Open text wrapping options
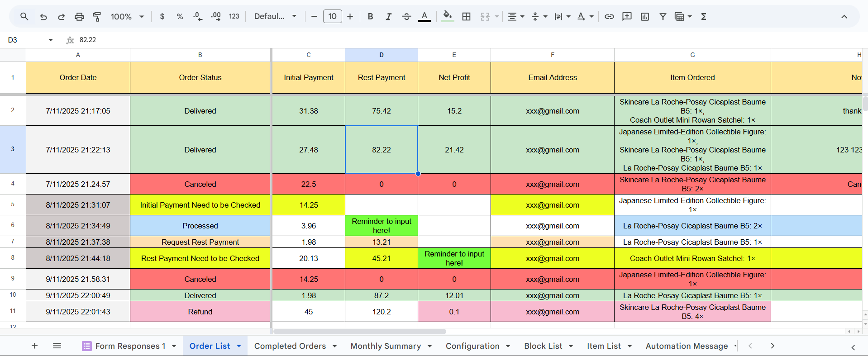 562,17
